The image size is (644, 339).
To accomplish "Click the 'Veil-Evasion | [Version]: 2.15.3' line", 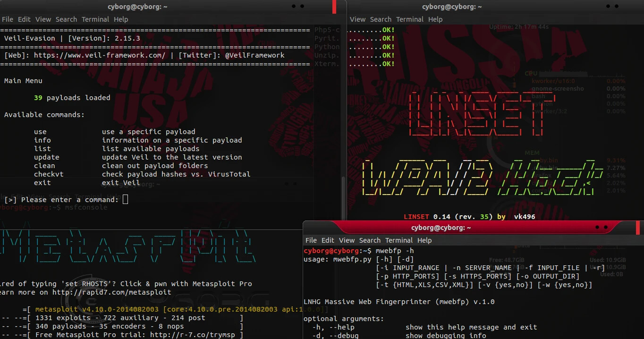I will [x=72, y=38].
